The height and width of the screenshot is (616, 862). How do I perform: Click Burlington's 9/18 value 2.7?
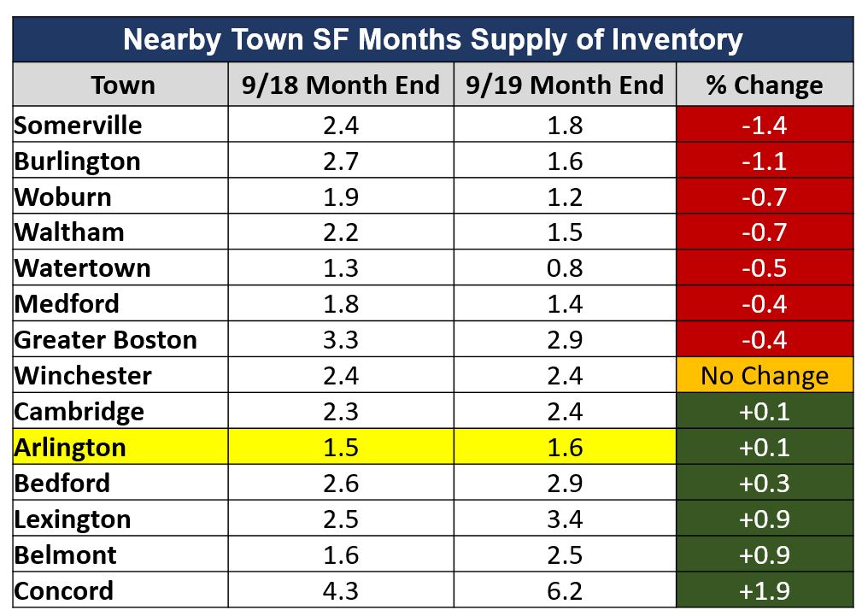click(x=340, y=161)
